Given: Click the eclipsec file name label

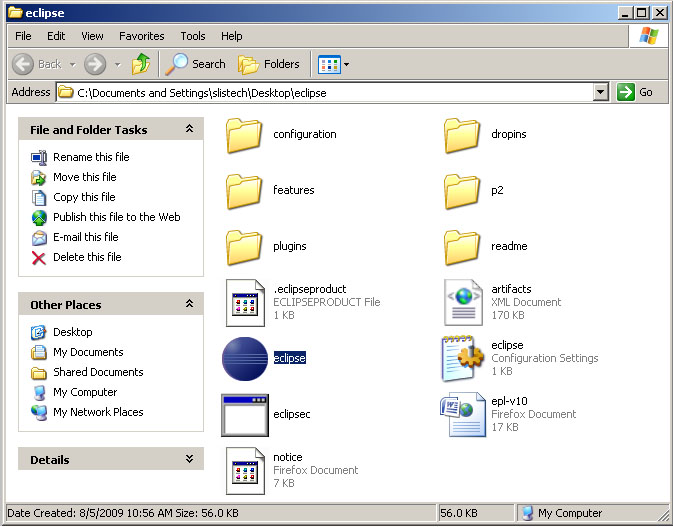Looking at the screenshot, I should (292, 414).
